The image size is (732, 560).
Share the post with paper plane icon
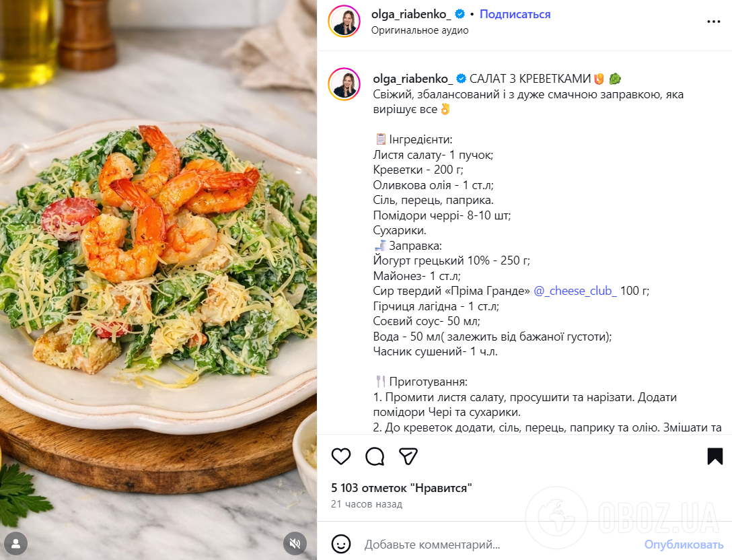(408, 456)
